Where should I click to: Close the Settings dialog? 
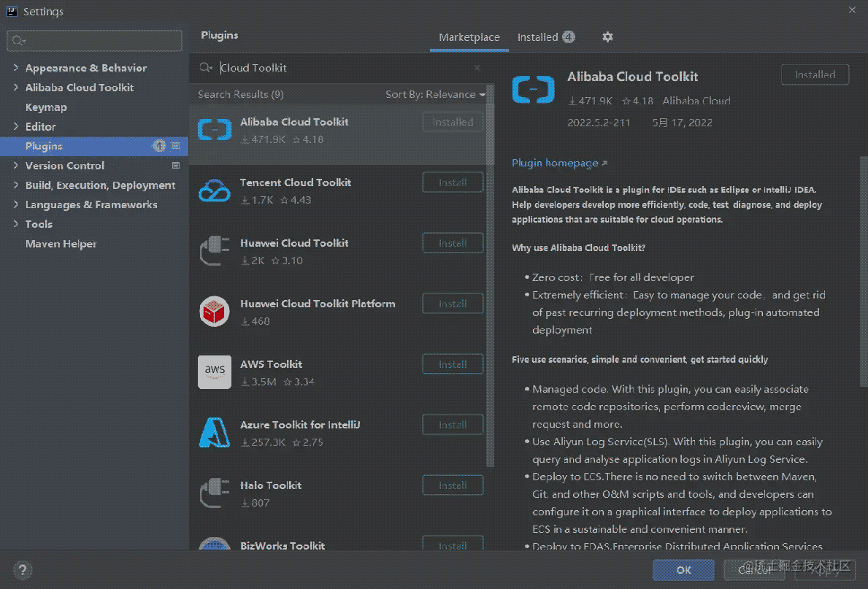852,10
